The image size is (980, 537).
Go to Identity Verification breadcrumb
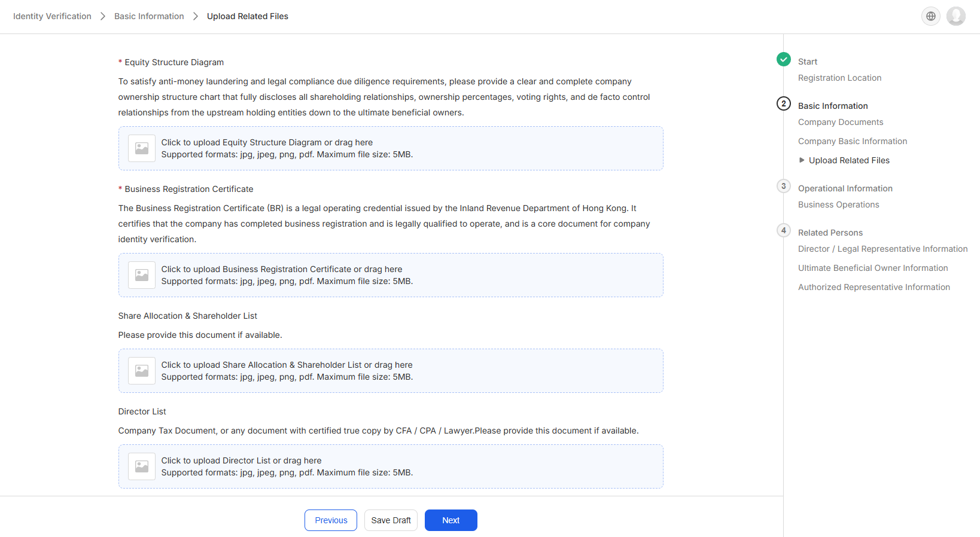tap(52, 16)
